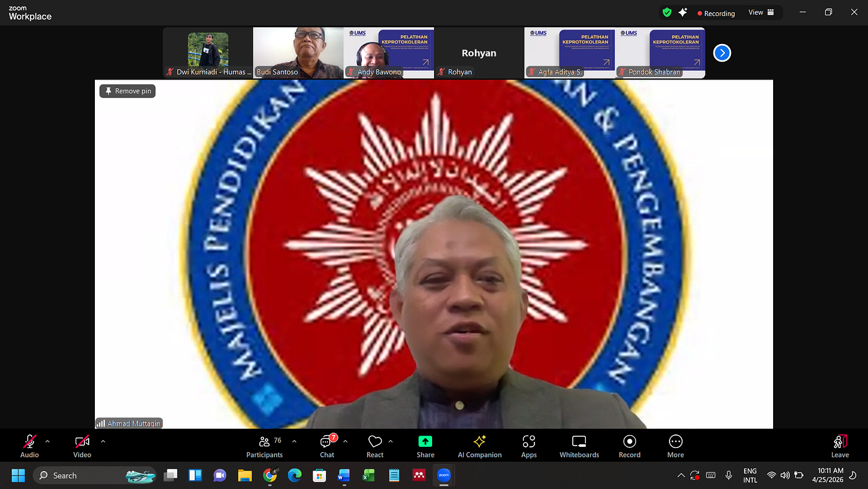Image resolution: width=868 pixels, height=489 pixels.
Task: Select Agfa Aditya S.'s thumbnail
Action: [x=570, y=53]
